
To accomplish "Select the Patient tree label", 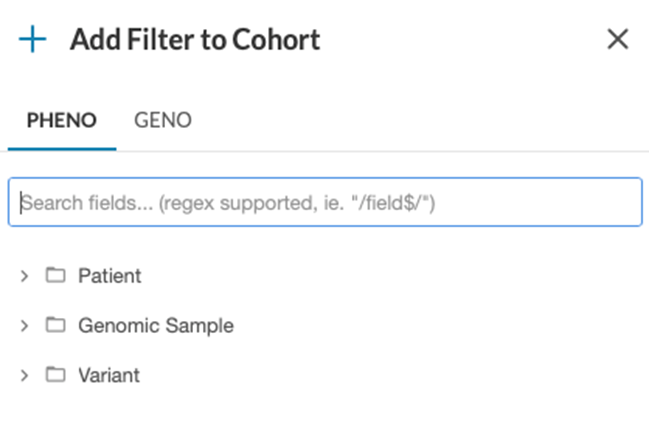I will pos(110,276).
